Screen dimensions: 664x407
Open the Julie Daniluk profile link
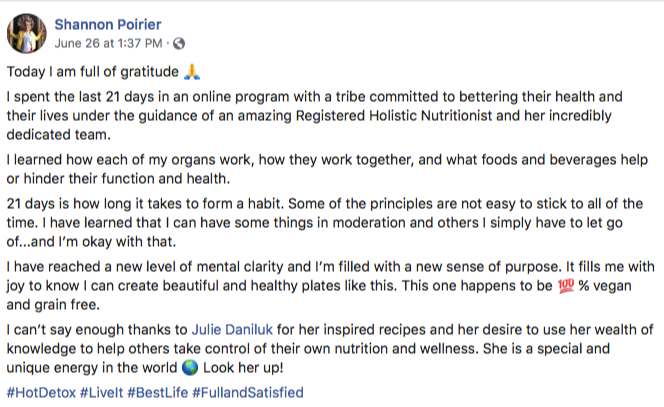[232, 329]
